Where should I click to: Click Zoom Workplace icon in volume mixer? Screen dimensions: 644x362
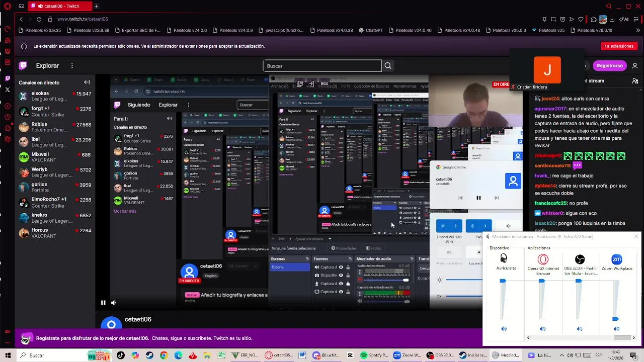[x=617, y=259]
